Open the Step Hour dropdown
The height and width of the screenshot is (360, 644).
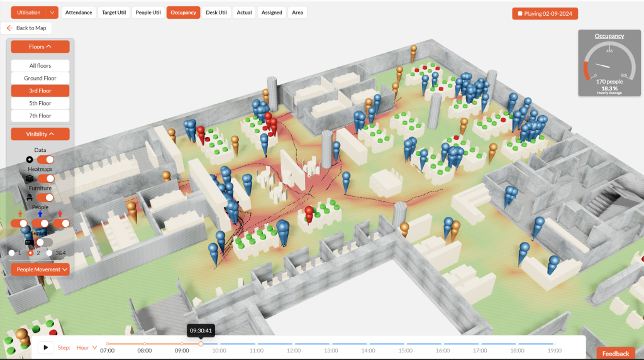tap(87, 347)
